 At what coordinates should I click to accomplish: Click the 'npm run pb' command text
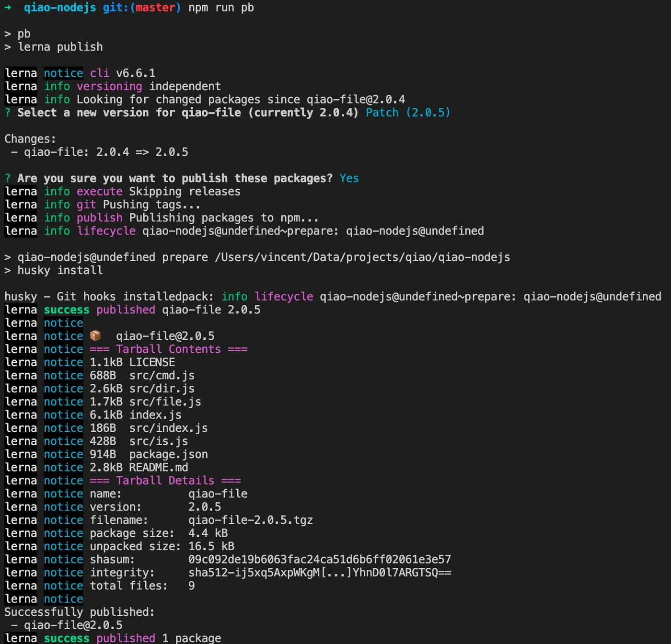(x=221, y=8)
